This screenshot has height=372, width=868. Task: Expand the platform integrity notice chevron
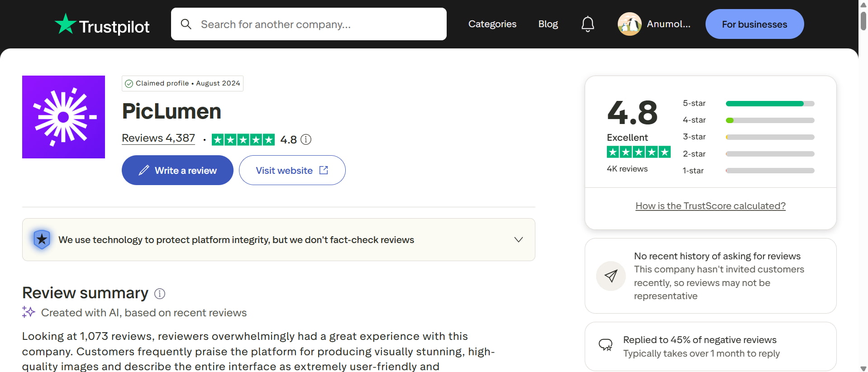[519, 239]
